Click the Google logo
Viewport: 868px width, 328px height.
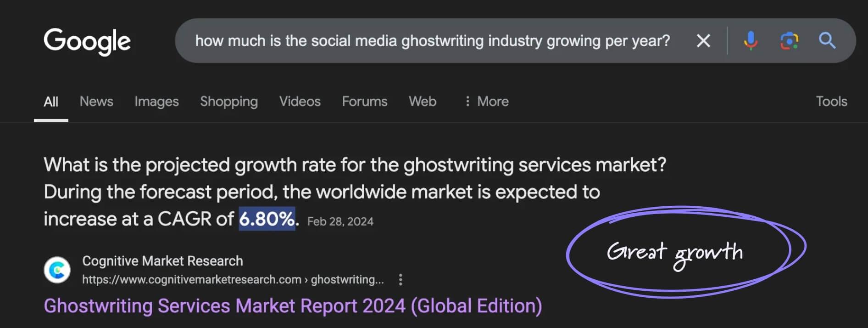click(x=87, y=41)
